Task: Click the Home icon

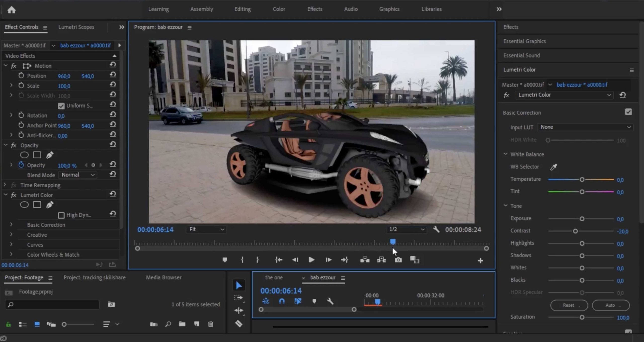Action: click(x=11, y=10)
